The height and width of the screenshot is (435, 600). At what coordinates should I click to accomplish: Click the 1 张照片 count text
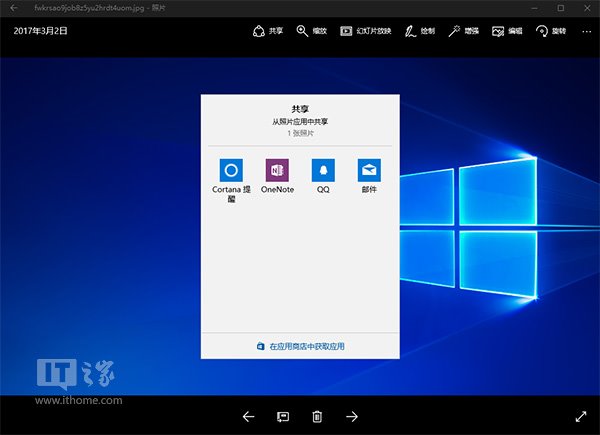[x=300, y=133]
